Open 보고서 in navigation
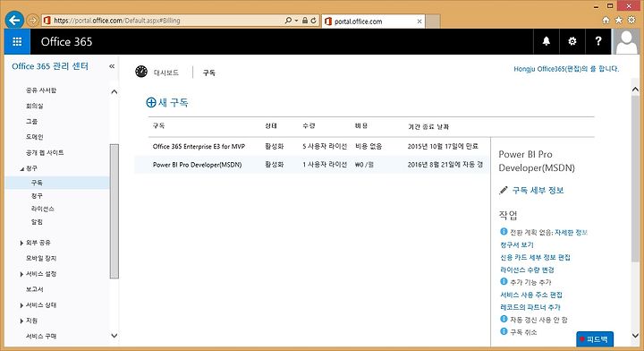Viewport: 644px width, 351px height. coord(35,289)
